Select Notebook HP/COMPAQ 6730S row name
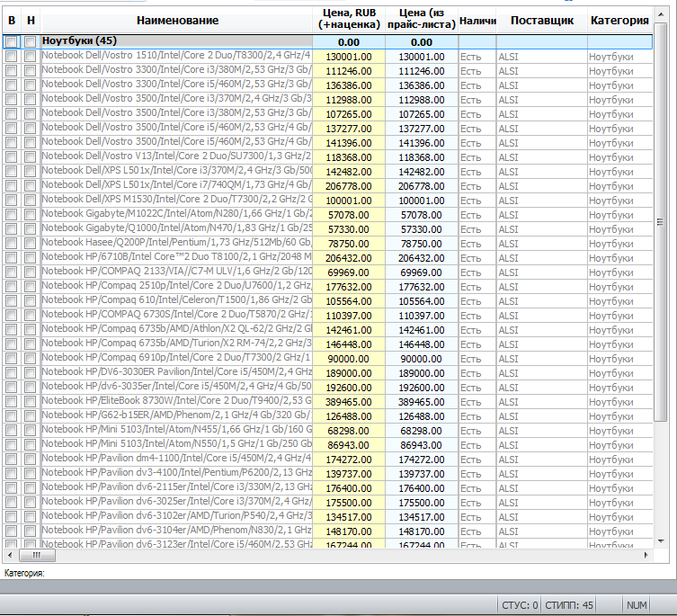Image resolution: width=677 pixels, height=616 pixels. 176,315
